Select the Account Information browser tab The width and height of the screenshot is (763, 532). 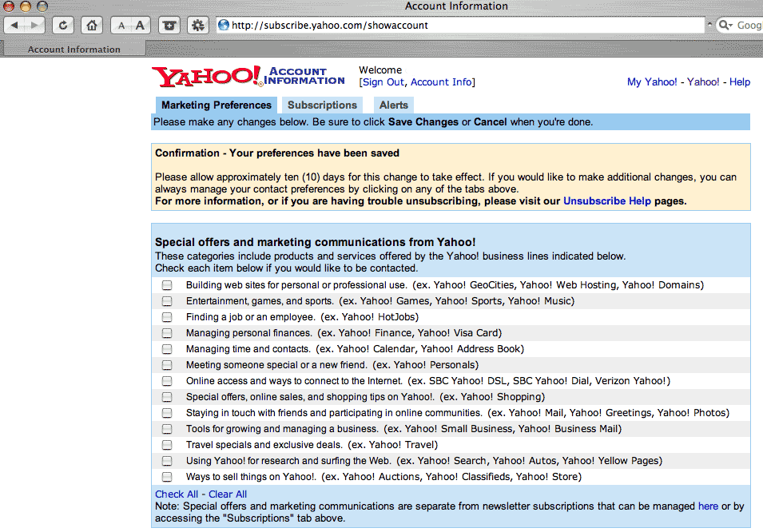point(74,50)
